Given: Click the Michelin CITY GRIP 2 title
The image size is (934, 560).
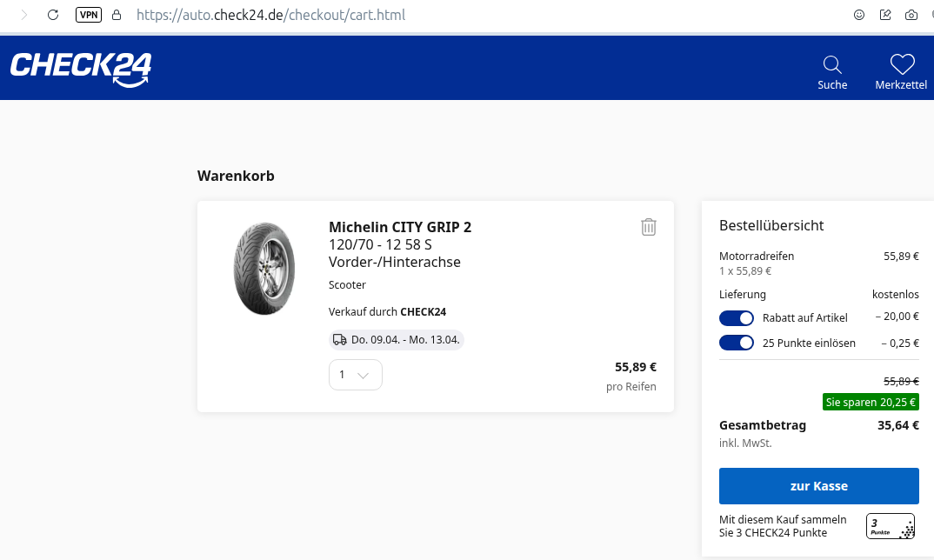Looking at the screenshot, I should click(400, 227).
